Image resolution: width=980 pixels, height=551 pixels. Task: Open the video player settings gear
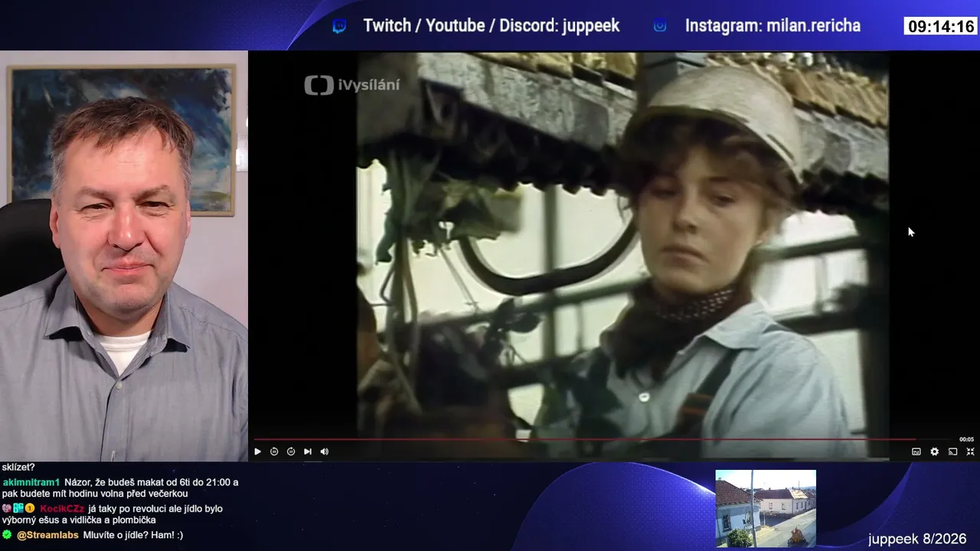point(935,452)
